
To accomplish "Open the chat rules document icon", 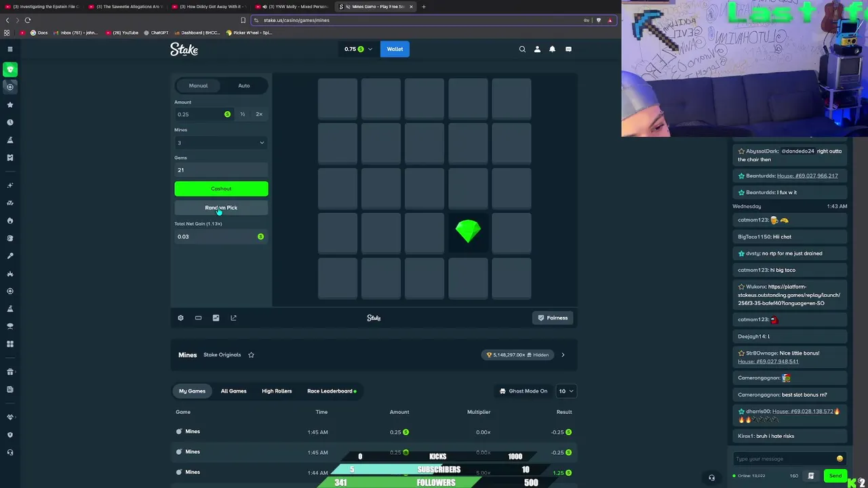I will point(811,476).
